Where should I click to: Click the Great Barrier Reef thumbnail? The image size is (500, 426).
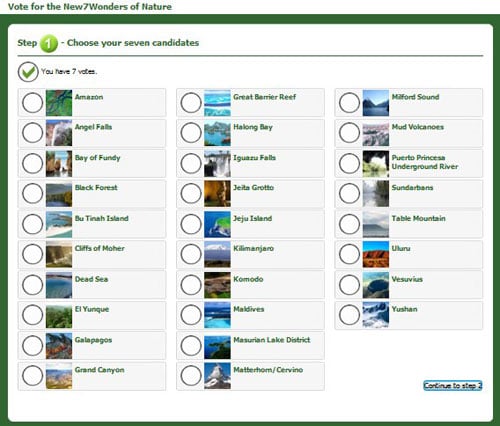(x=217, y=103)
